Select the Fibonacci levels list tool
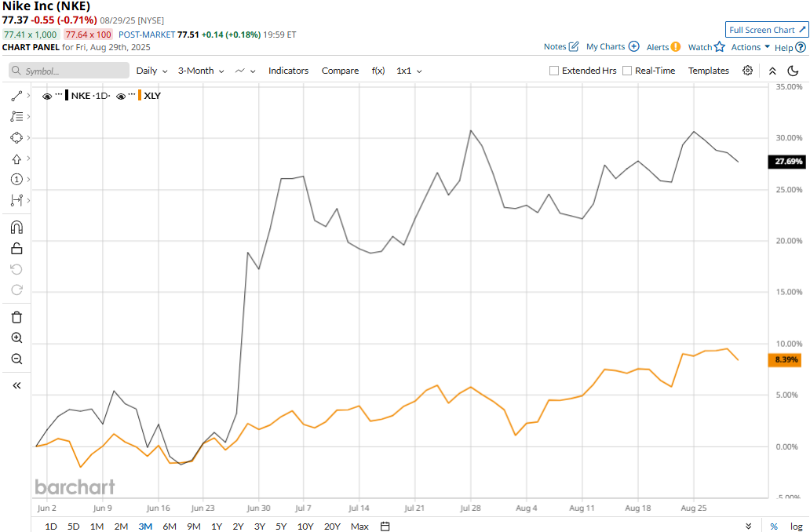 16,117
